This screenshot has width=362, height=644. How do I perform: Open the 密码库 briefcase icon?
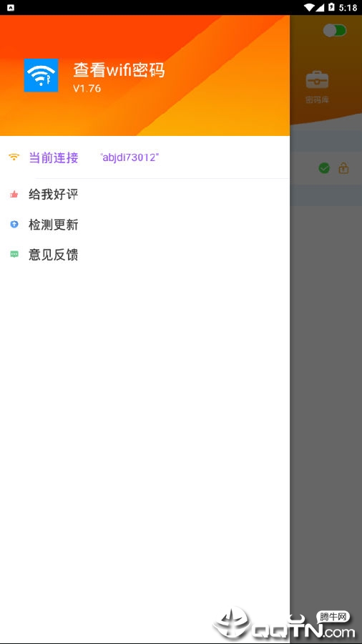(x=317, y=79)
